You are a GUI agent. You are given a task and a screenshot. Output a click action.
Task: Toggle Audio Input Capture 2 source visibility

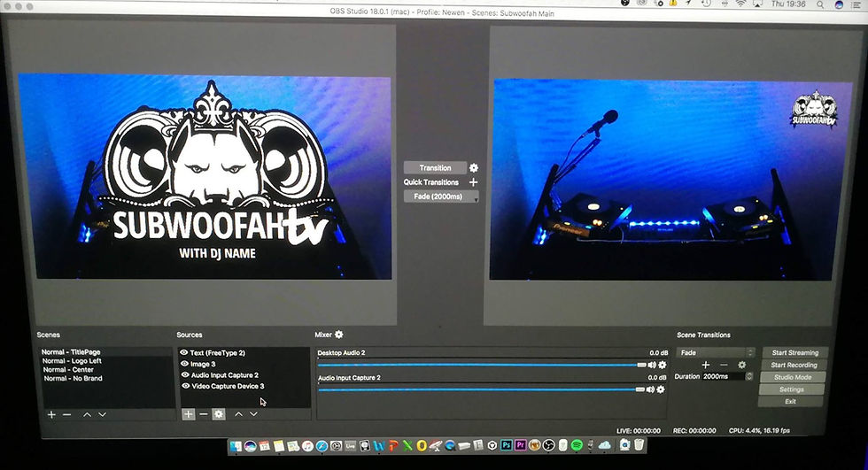pos(185,375)
